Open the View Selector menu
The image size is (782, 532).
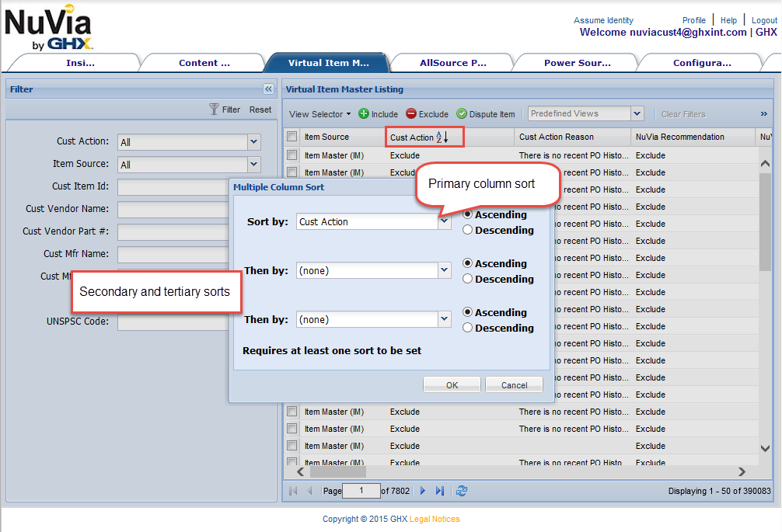pyautogui.click(x=319, y=114)
